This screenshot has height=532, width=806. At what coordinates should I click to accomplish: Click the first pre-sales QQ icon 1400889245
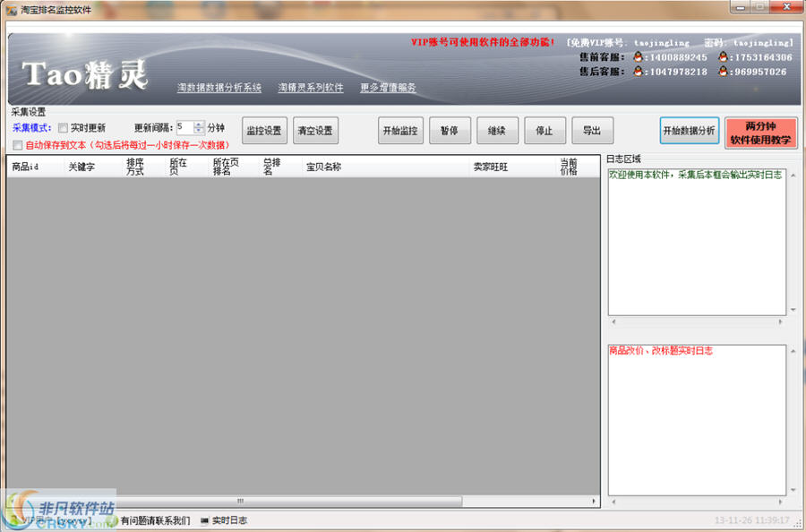638,56
